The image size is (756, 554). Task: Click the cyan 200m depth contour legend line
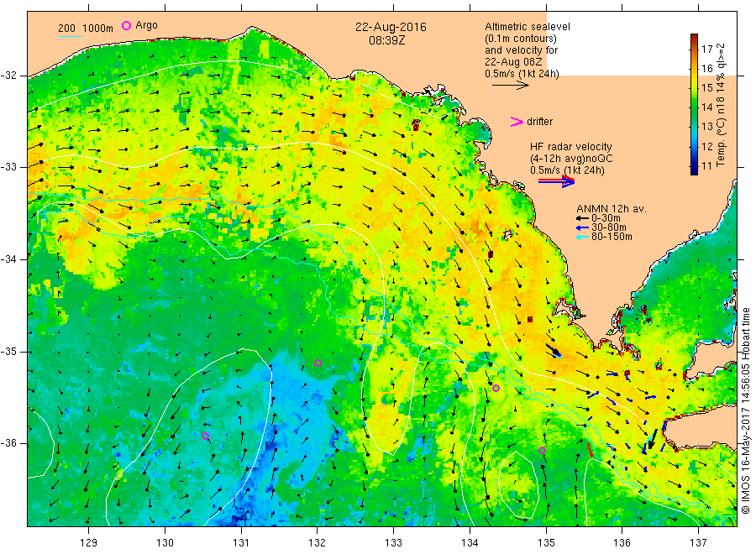(70, 35)
